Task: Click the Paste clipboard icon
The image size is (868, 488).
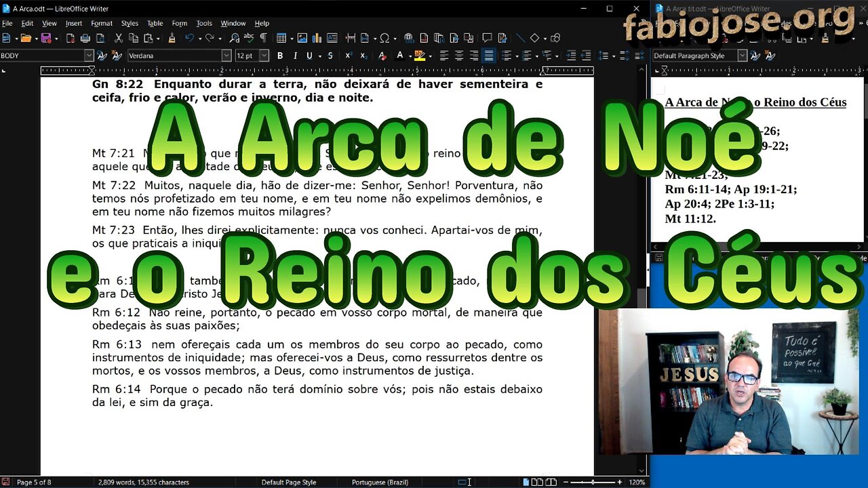Action: pyautogui.click(x=149, y=38)
